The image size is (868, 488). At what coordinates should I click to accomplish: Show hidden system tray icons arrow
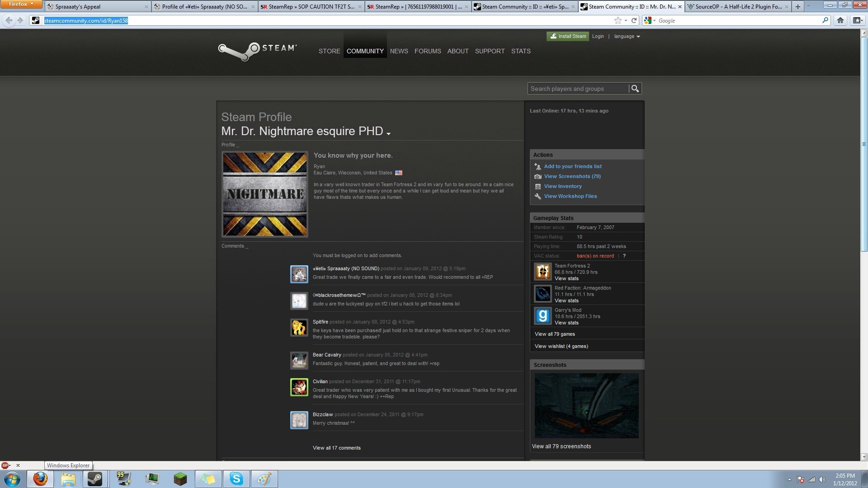coord(789,479)
